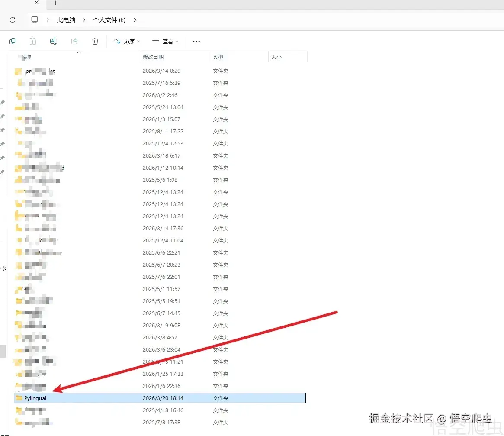Click the refresh icon in address bar
Screen dimensions: 504x436
pyautogui.click(x=13, y=20)
